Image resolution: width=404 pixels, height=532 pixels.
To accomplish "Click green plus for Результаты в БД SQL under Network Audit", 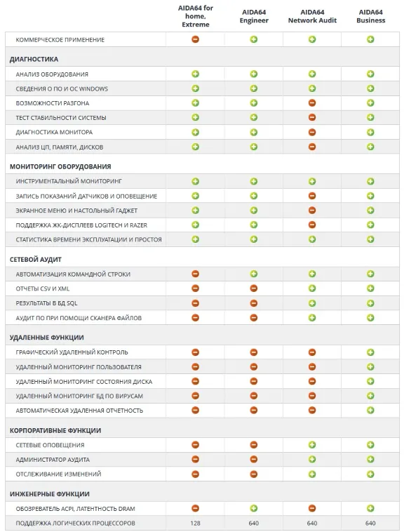I will tap(312, 303).
